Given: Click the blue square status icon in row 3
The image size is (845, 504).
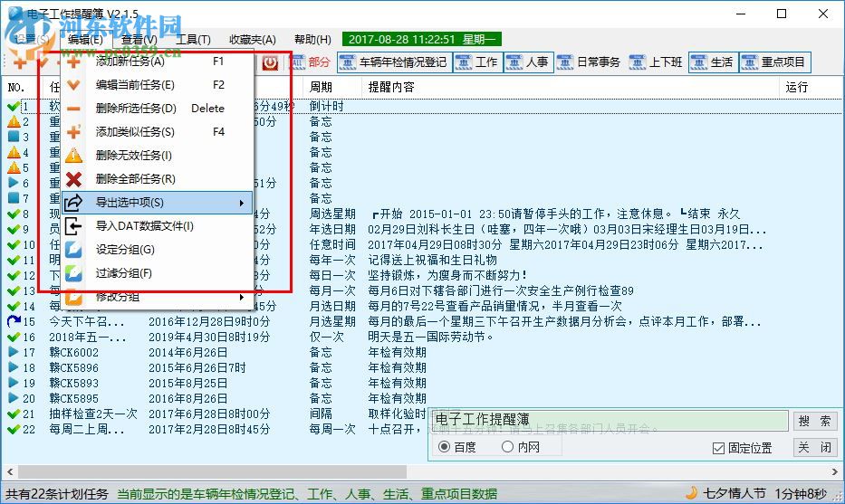Looking at the screenshot, I should coord(14,137).
